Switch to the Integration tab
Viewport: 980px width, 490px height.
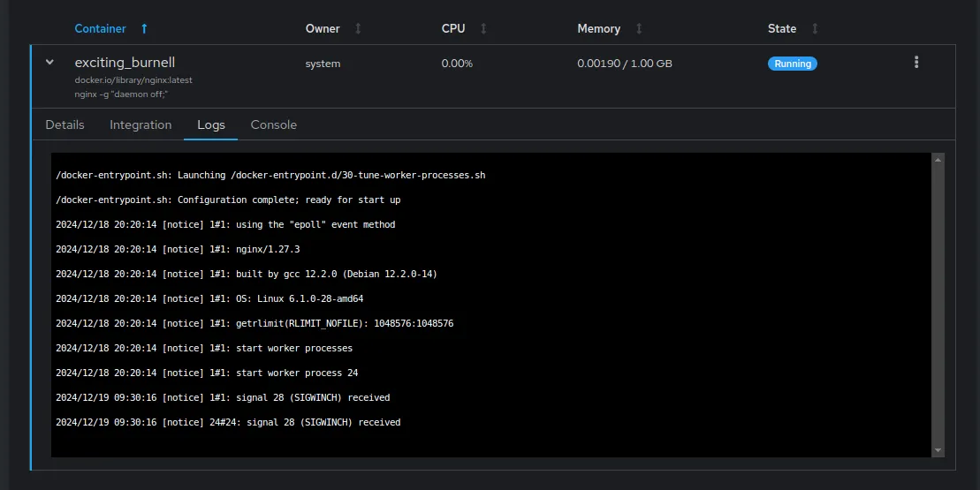[x=141, y=124]
